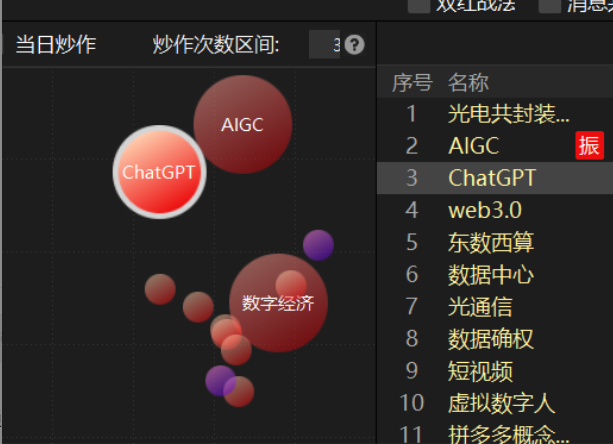Toggle the 双红战法 checkbox
Screen dimensions: 613x444
(419, 5)
